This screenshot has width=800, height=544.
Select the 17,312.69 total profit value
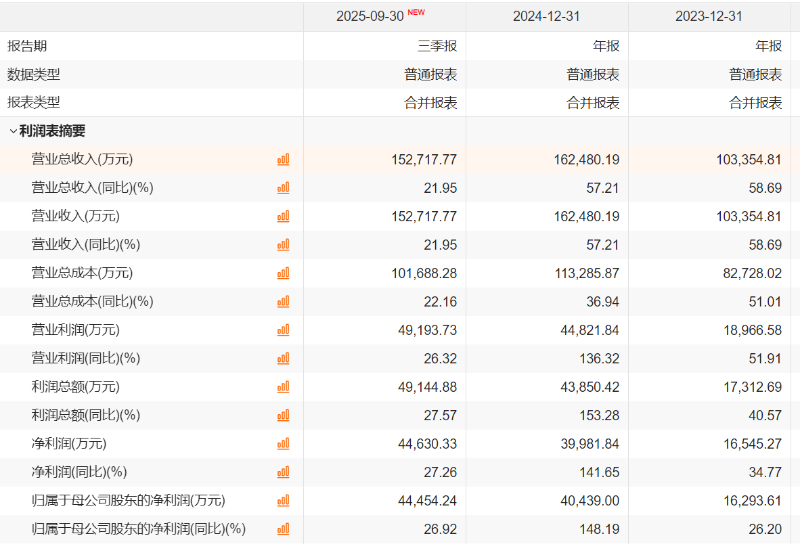tap(753, 387)
